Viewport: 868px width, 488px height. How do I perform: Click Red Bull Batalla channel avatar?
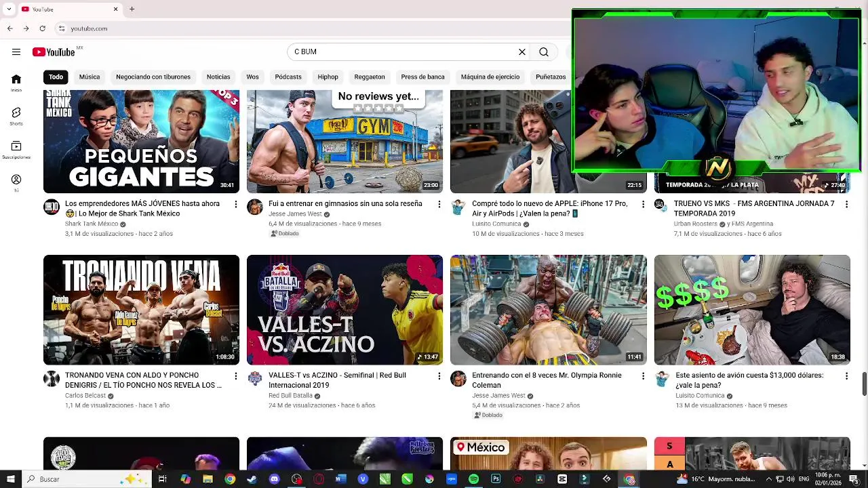coord(255,379)
